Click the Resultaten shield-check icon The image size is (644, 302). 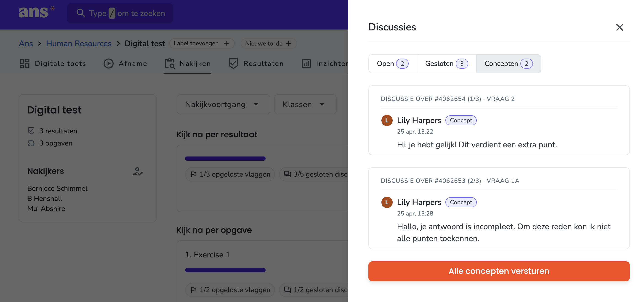pos(233,64)
